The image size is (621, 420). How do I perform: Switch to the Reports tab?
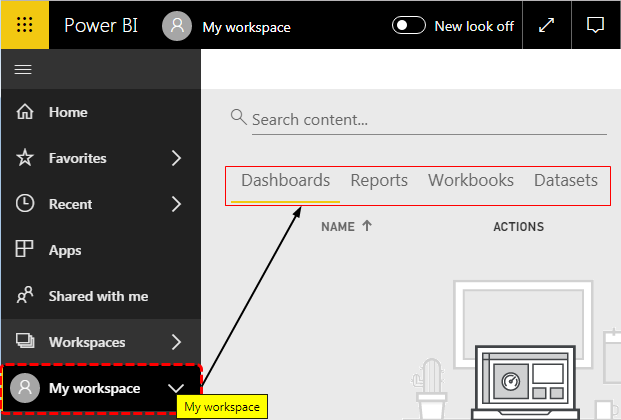point(379,181)
